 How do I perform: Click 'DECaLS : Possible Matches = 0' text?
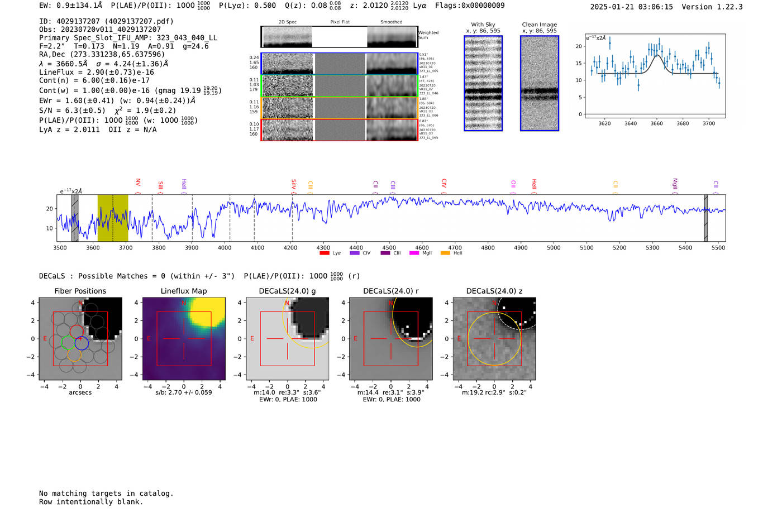coord(102,276)
